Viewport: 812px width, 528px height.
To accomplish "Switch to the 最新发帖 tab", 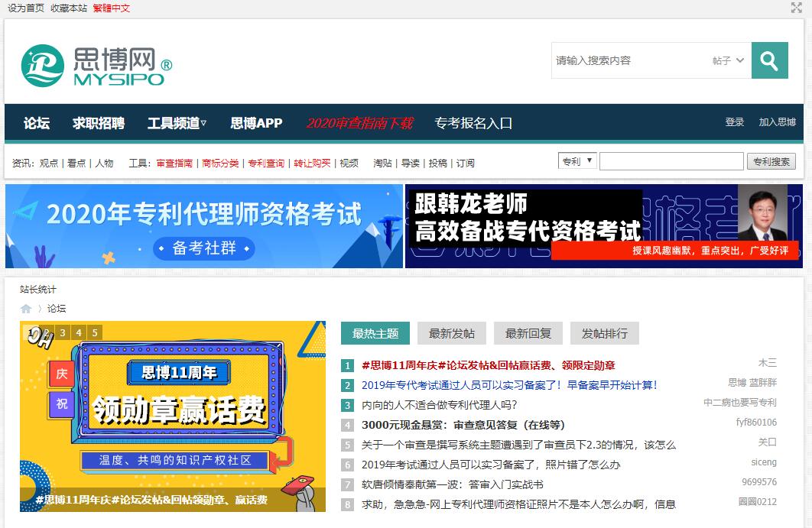I will (452, 333).
